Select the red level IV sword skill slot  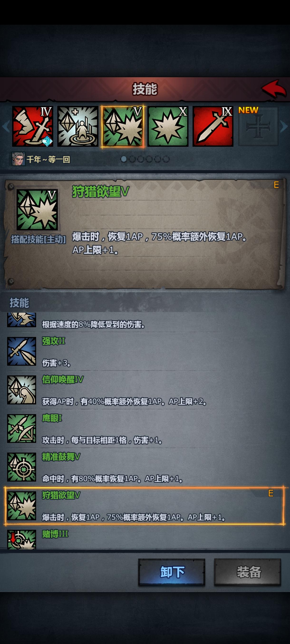pos(33,126)
